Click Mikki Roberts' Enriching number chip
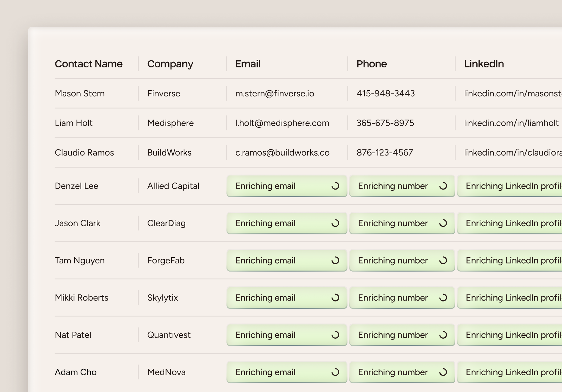This screenshot has width=562, height=392. click(x=402, y=298)
